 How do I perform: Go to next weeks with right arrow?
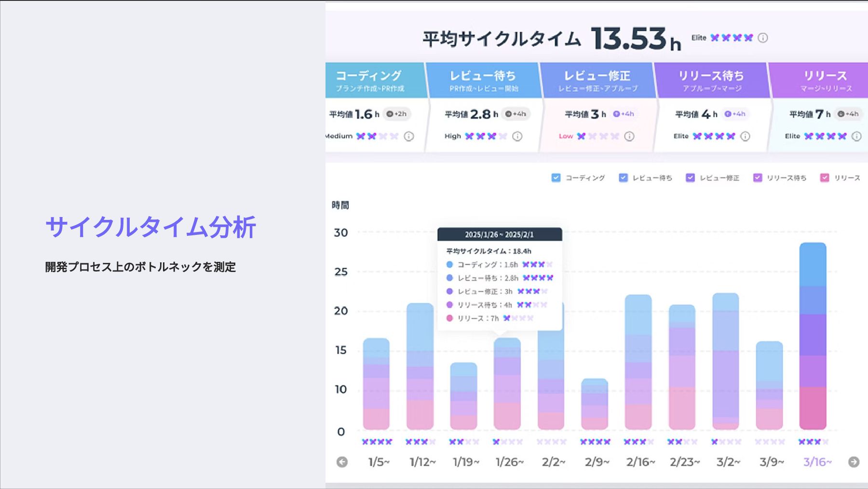(854, 462)
